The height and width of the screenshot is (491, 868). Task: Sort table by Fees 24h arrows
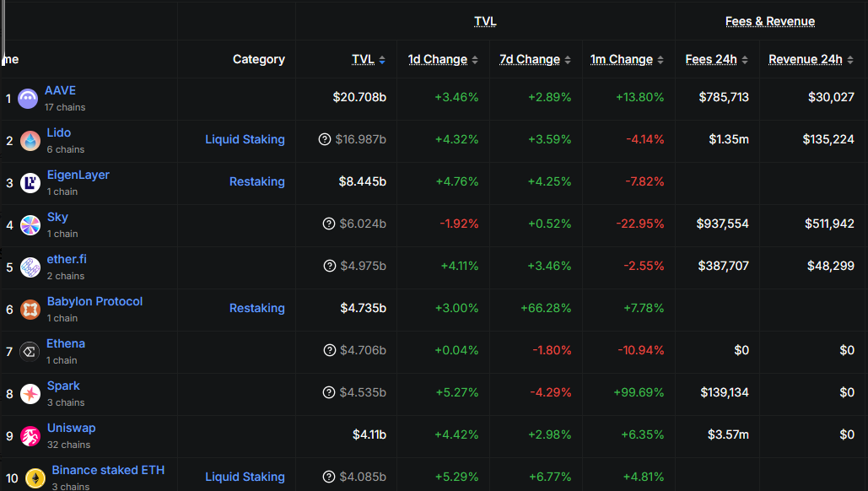[x=745, y=60]
